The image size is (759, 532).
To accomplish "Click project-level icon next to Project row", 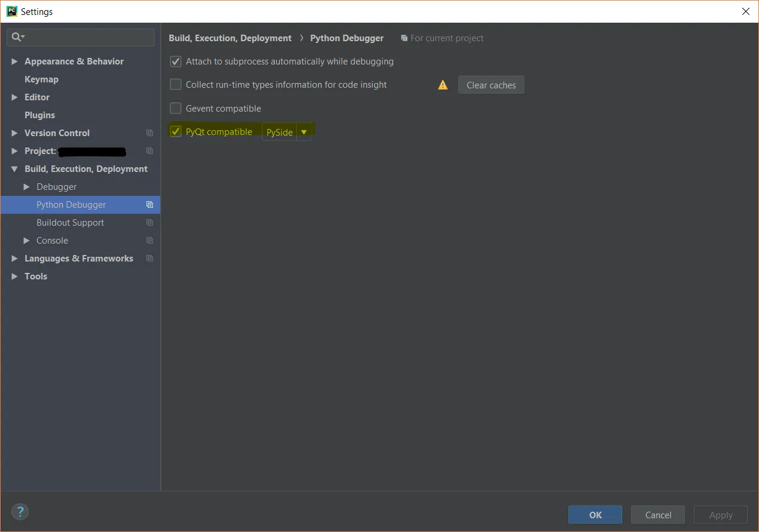I will pos(149,151).
